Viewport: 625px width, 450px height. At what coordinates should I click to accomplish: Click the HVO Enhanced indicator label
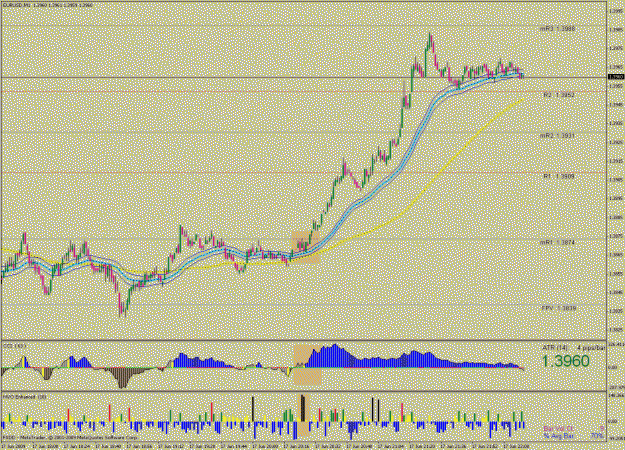point(24,397)
